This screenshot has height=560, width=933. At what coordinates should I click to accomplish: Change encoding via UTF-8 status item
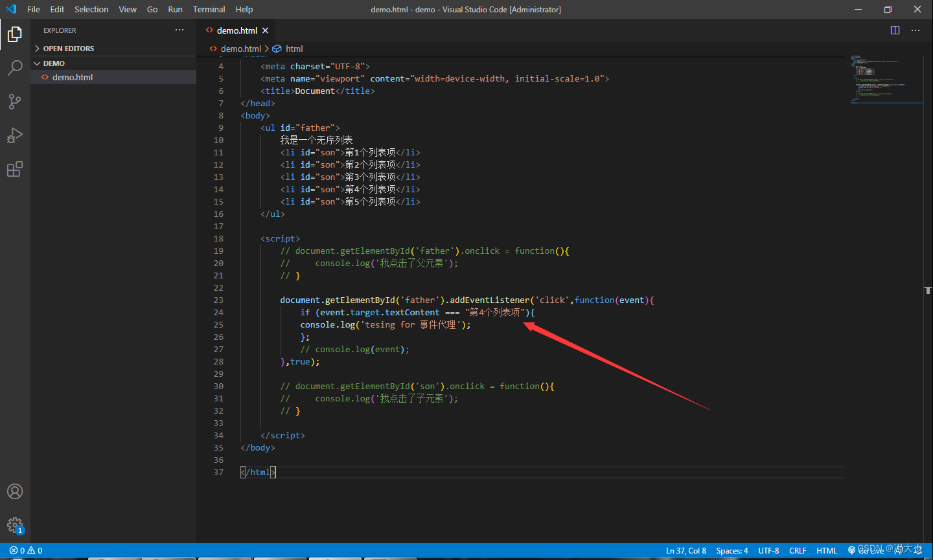pyautogui.click(x=768, y=550)
